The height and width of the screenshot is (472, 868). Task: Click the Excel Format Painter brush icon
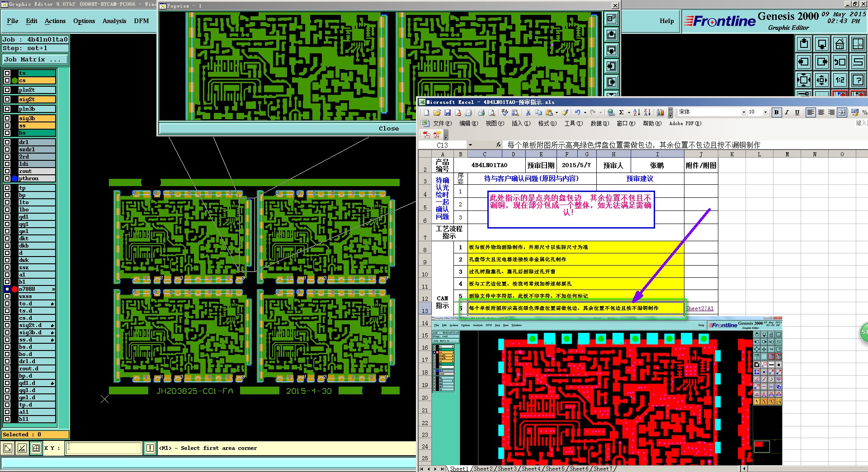pyautogui.click(x=565, y=112)
